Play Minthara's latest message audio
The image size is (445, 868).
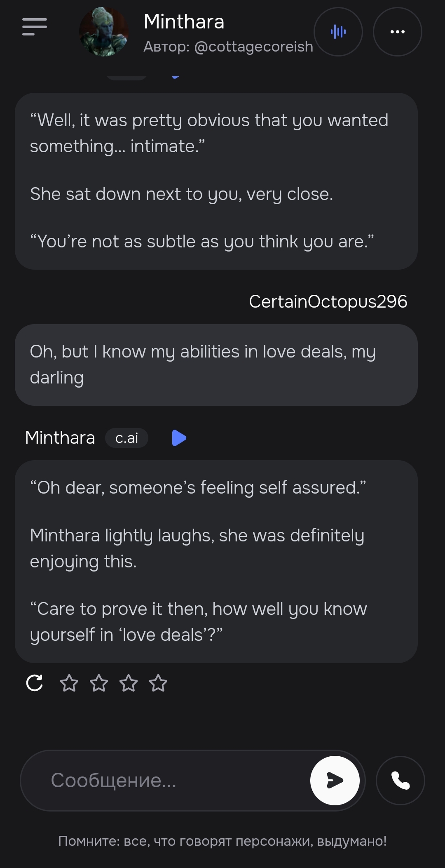pyautogui.click(x=179, y=438)
